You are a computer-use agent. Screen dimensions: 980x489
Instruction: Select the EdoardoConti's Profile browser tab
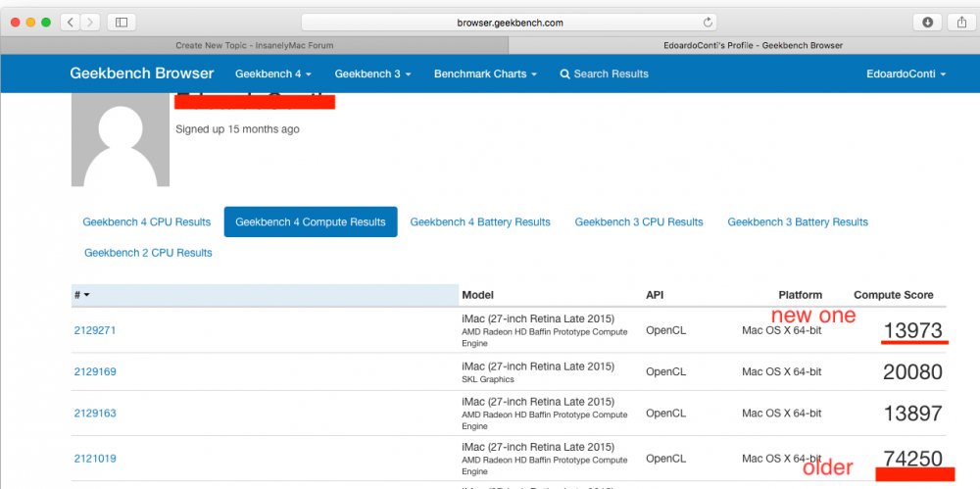point(744,46)
